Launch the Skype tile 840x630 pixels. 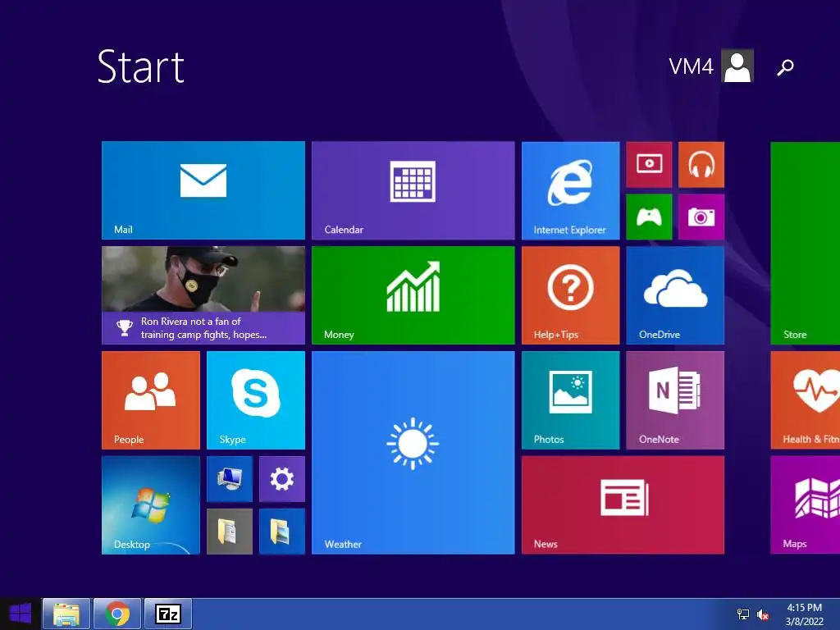point(256,400)
